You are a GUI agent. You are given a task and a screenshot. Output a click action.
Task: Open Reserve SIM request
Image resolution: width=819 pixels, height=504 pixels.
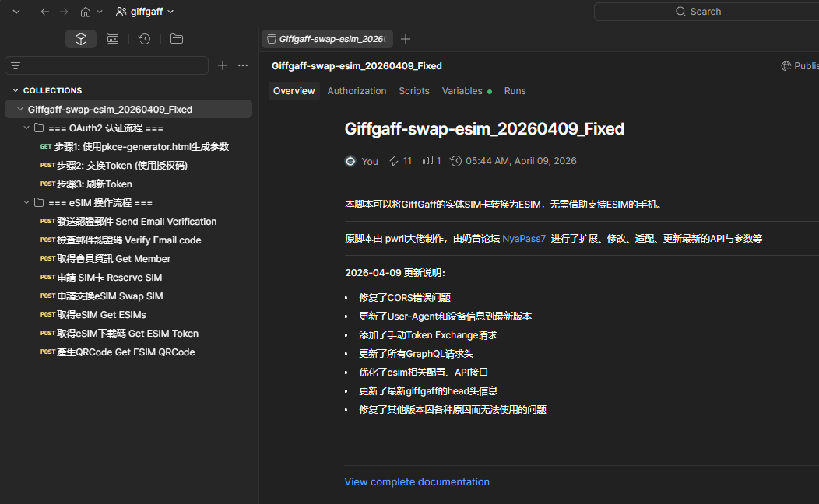(101, 278)
